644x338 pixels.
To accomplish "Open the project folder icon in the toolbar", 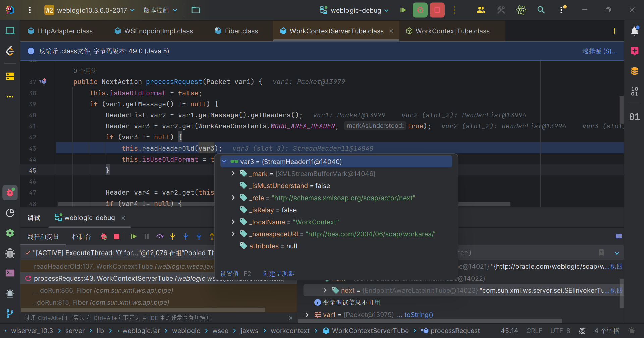I will pyautogui.click(x=196, y=10).
